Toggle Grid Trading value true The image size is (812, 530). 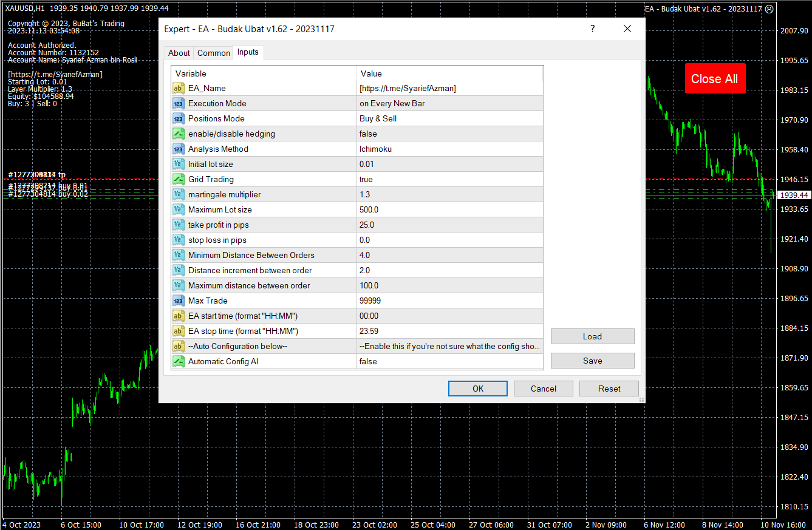tap(449, 179)
